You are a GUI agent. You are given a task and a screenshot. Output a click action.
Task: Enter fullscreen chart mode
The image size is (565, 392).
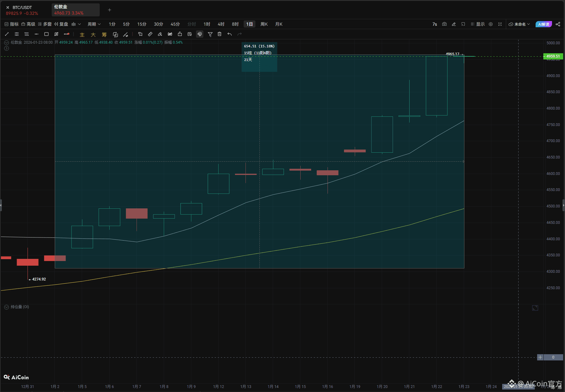coord(500,24)
